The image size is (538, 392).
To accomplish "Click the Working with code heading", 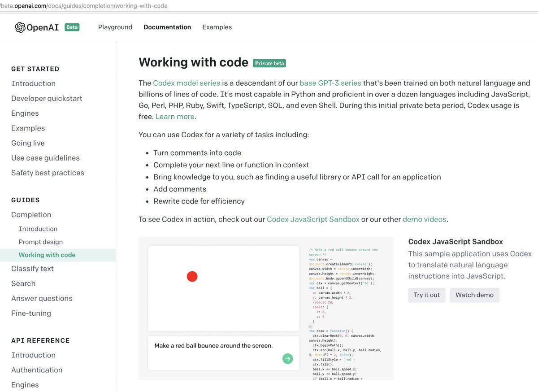I will pyautogui.click(x=193, y=62).
